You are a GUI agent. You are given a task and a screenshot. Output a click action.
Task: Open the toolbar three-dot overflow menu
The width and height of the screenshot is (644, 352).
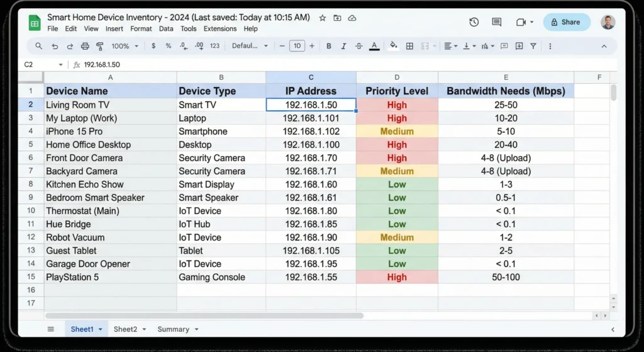pos(550,46)
